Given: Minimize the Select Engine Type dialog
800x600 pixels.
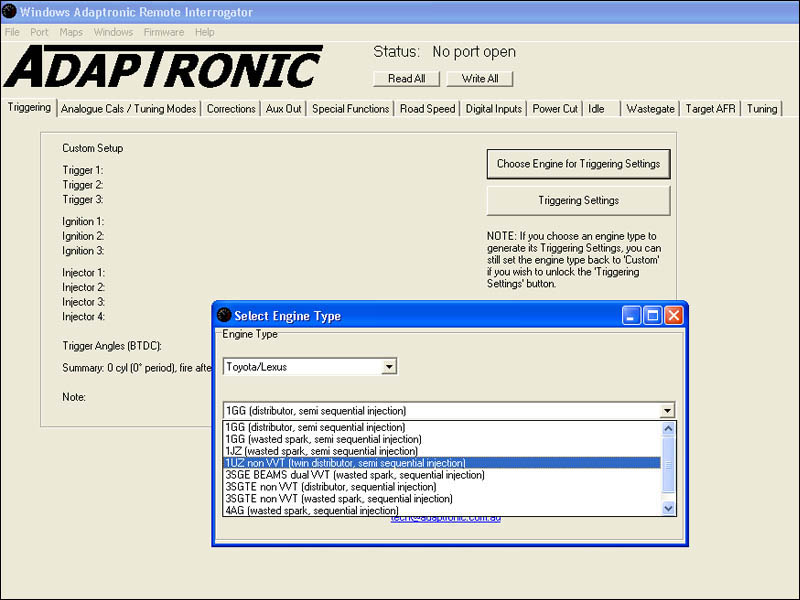Looking at the screenshot, I should tap(631, 316).
